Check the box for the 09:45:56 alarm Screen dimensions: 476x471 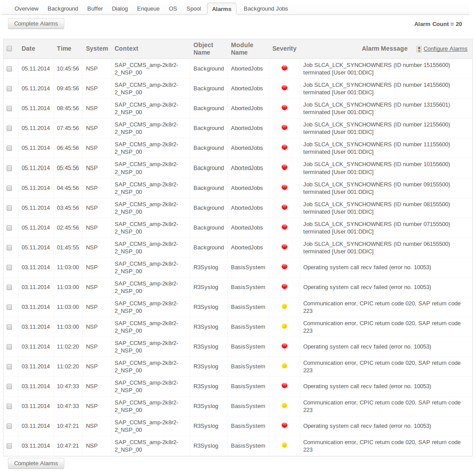(9, 89)
